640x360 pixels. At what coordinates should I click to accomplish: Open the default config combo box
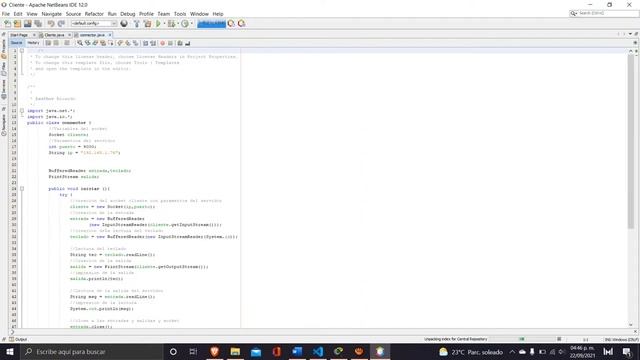(x=94, y=24)
